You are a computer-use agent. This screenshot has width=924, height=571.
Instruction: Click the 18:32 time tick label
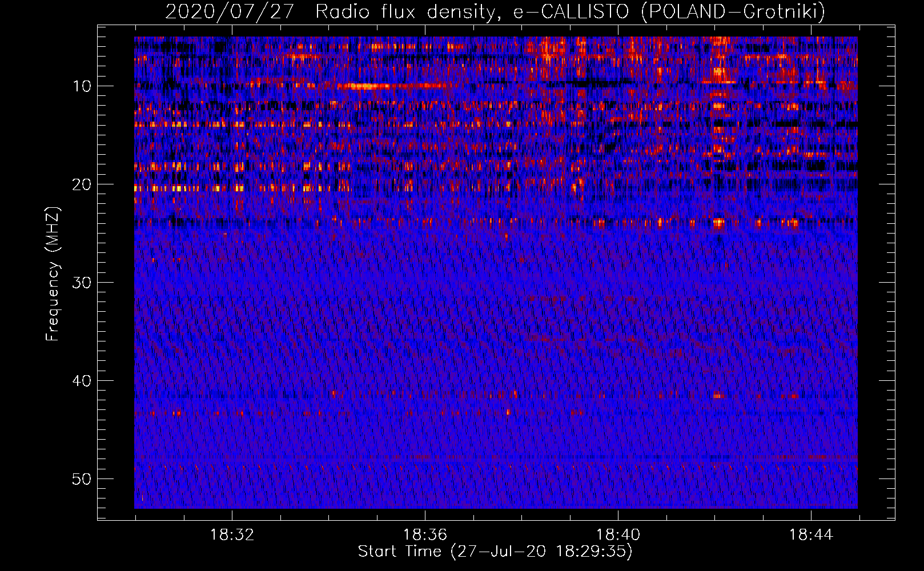pos(232,535)
